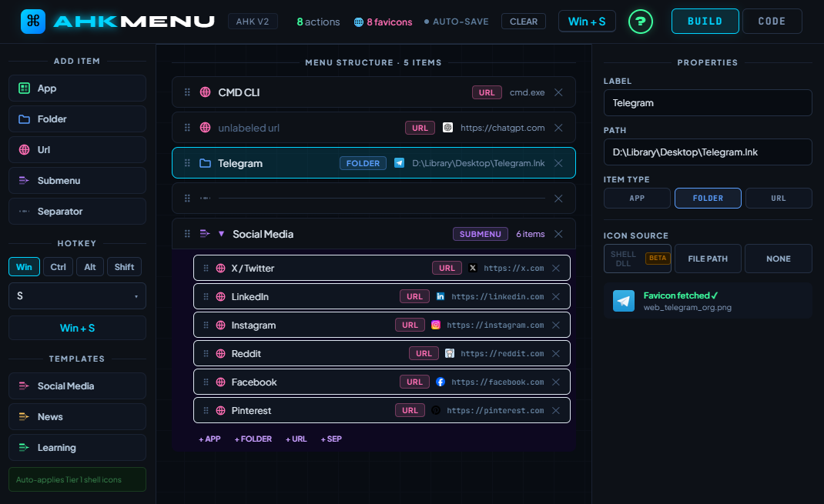
Task: Click the 6 items count on Social Media
Action: (531, 234)
